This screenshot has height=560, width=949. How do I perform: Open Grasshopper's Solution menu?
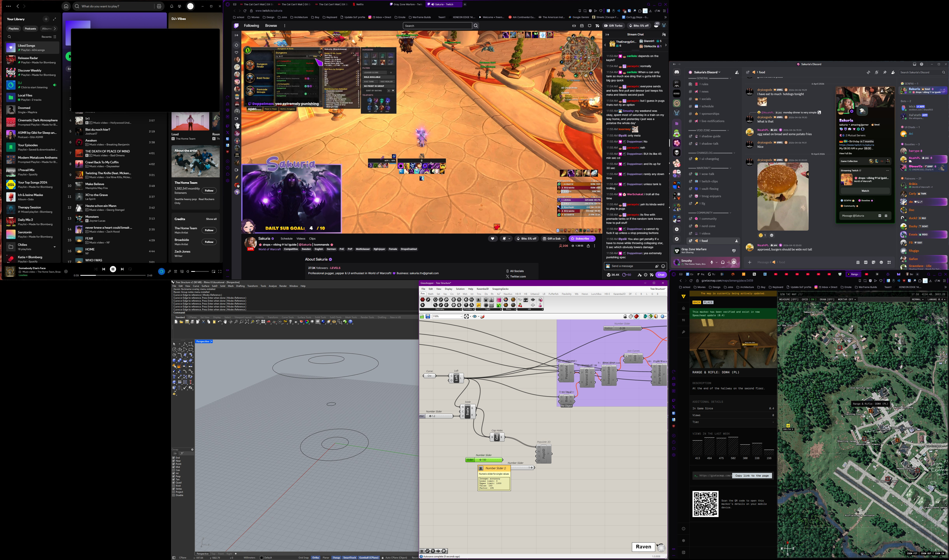[x=460, y=289]
